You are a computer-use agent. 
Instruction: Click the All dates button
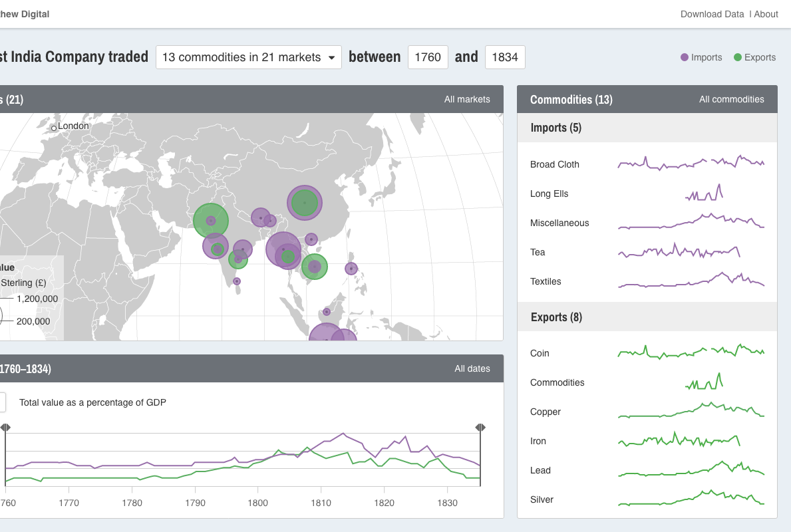pyautogui.click(x=472, y=368)
